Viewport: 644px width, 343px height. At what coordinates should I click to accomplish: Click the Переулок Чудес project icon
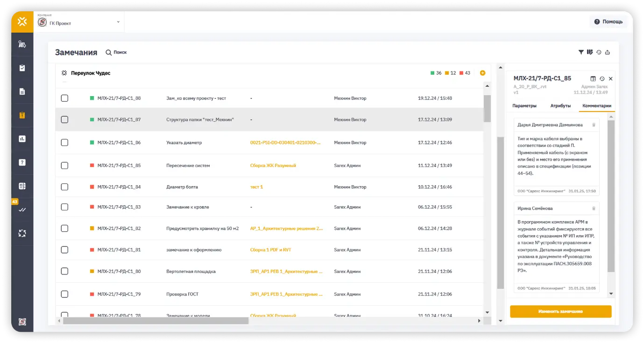(x=64, y=73)
